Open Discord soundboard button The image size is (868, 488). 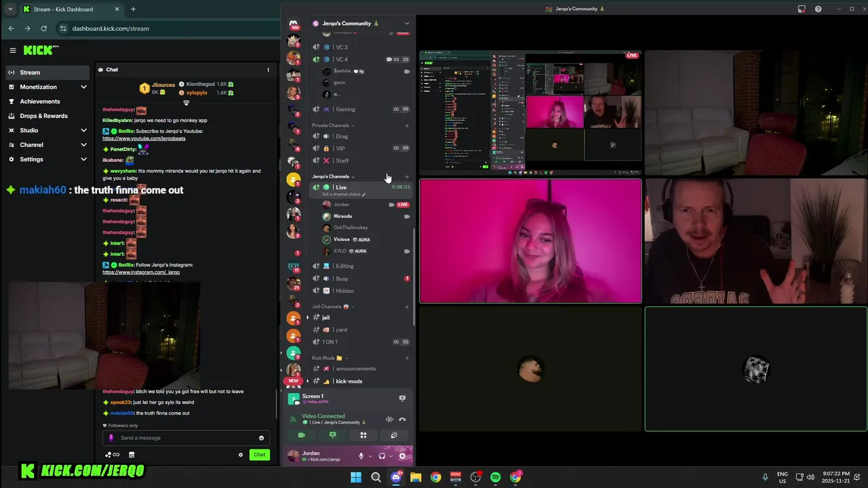[394, 435]
